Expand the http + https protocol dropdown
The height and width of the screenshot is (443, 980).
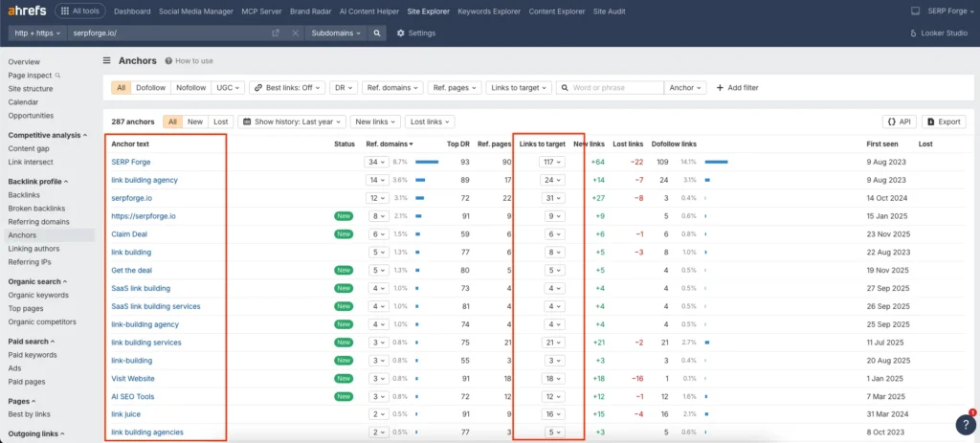[36, 33]
